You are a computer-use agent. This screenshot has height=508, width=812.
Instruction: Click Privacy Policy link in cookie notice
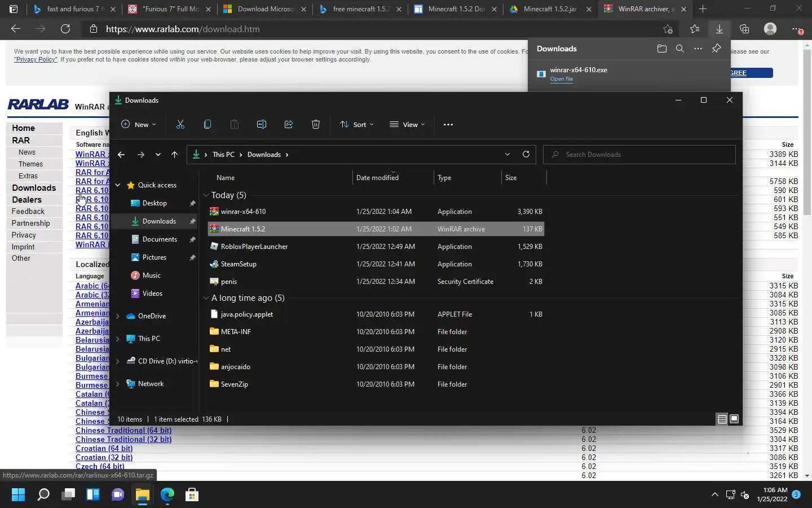[x=36, y=59]
